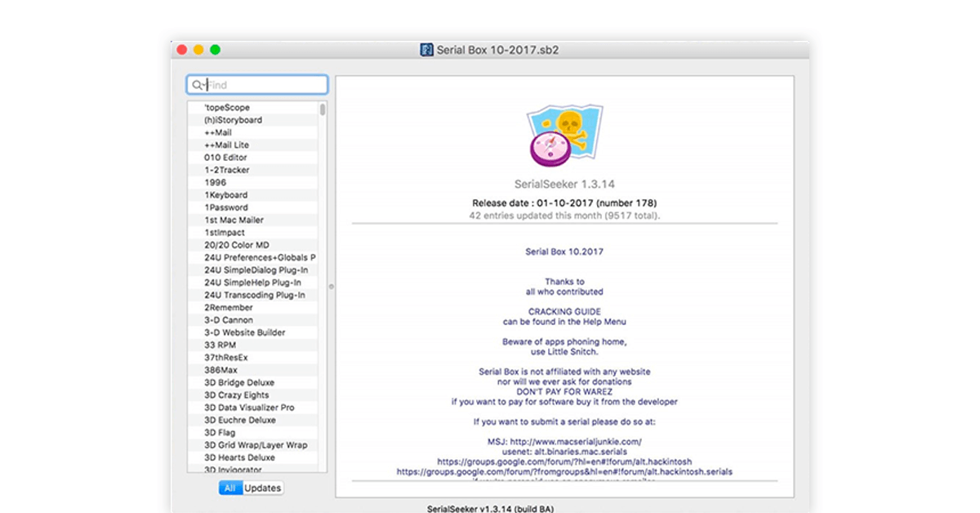The width and height of the screenshot is (980, 513).
Task: Show the All entries tab
Action: tap(230, 488)
